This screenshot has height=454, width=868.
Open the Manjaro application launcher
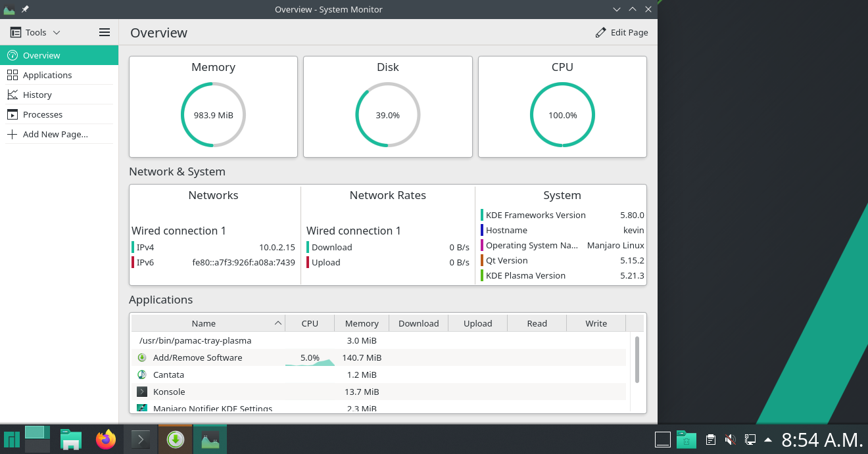(11, 440)
